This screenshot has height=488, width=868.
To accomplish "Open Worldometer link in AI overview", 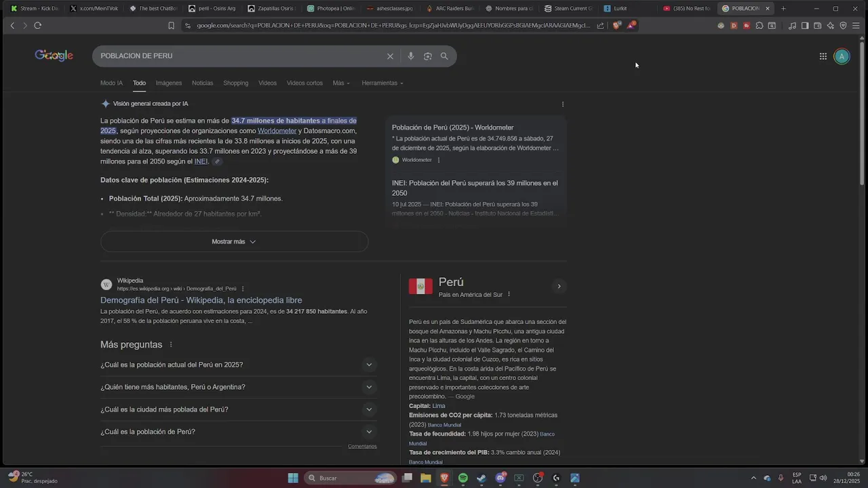I will [x=277, y=131].
